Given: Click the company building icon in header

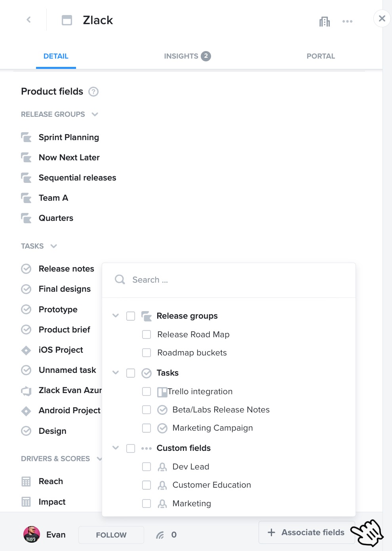Looking at the screenshot, I should [325, 21].
